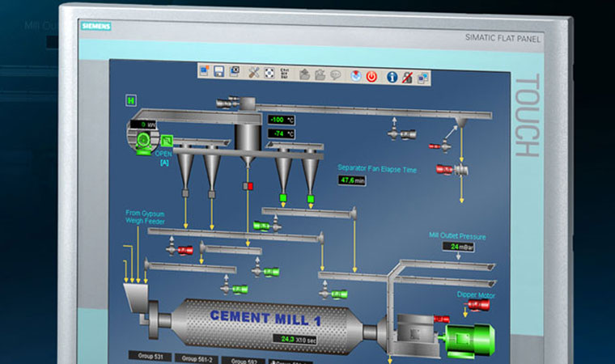The height and width of the screenshot is (364, 615).
Task: Click the kW readout above the fan
Action: pyautogui.click(x=143, y=125)
